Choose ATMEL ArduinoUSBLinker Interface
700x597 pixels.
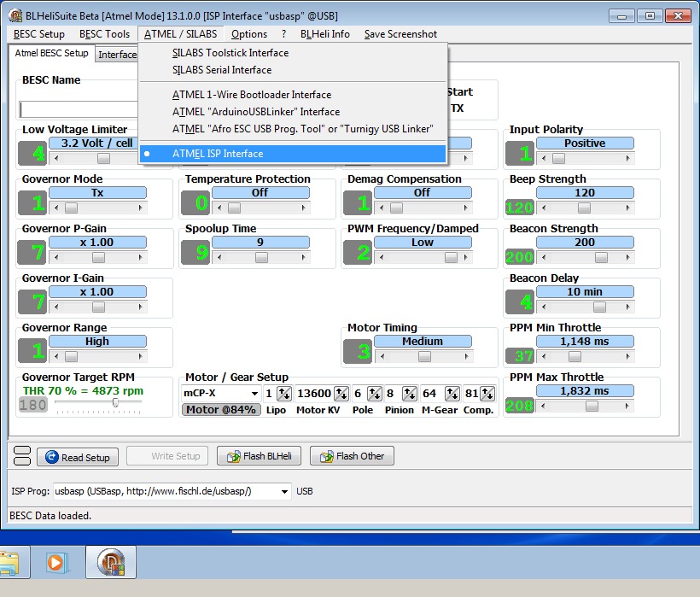[x=293, y=112]
